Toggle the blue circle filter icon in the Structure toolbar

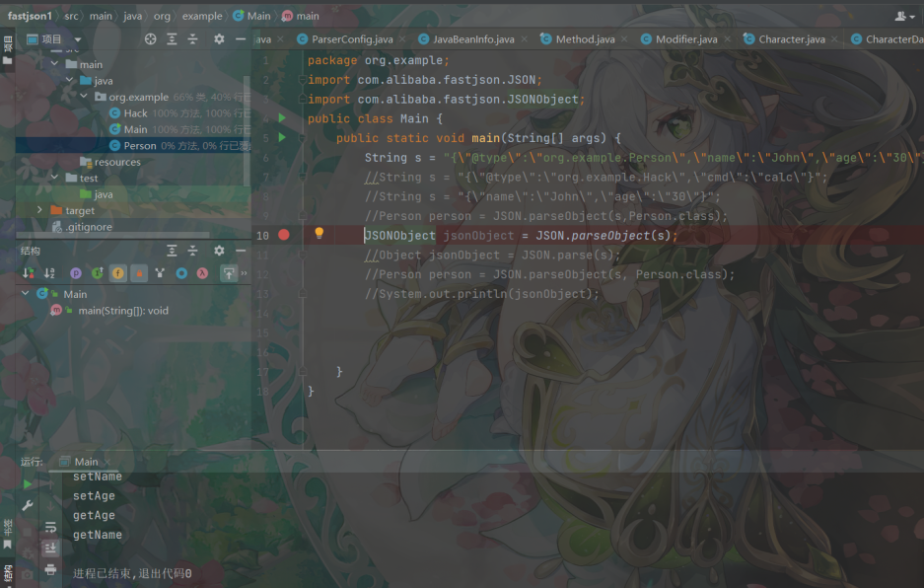coord(181,273)
